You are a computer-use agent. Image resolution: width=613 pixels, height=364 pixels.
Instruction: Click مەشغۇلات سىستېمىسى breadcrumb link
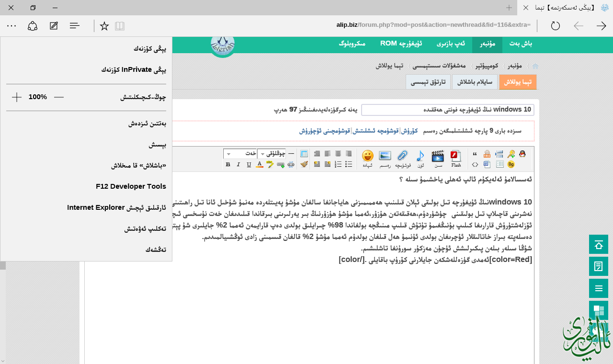(439, 66)
